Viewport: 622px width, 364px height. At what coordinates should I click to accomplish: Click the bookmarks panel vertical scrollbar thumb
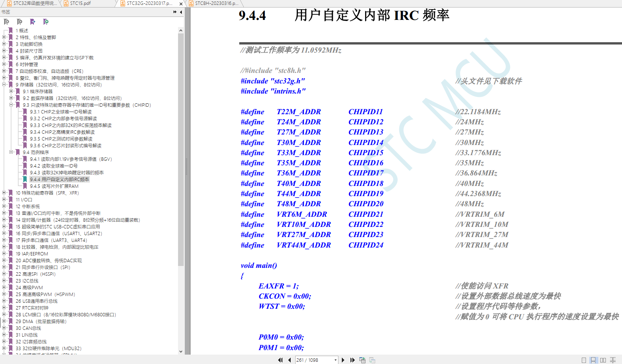181,150
